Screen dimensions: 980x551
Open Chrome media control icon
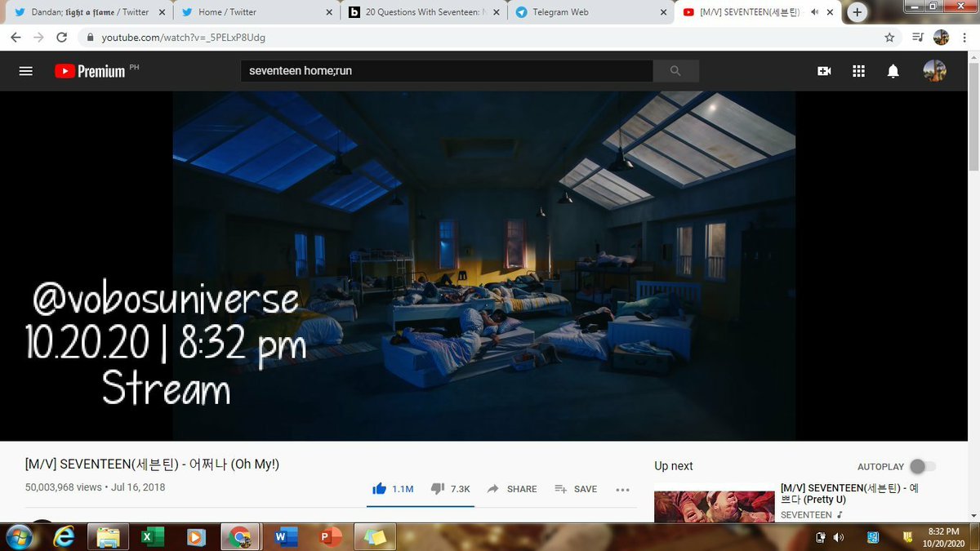pos(917,38)
